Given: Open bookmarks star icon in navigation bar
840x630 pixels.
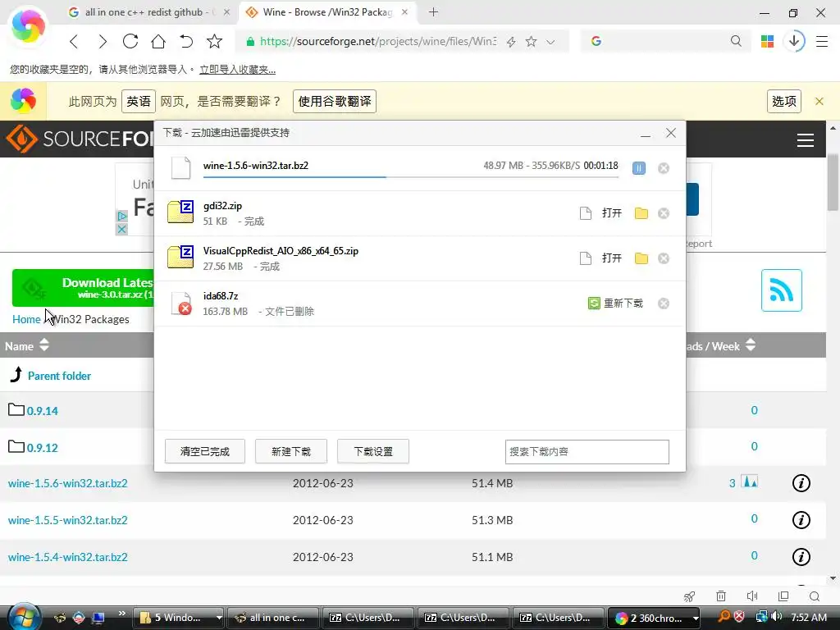Looking at the screenshot, I should click(x=214, y=41).
